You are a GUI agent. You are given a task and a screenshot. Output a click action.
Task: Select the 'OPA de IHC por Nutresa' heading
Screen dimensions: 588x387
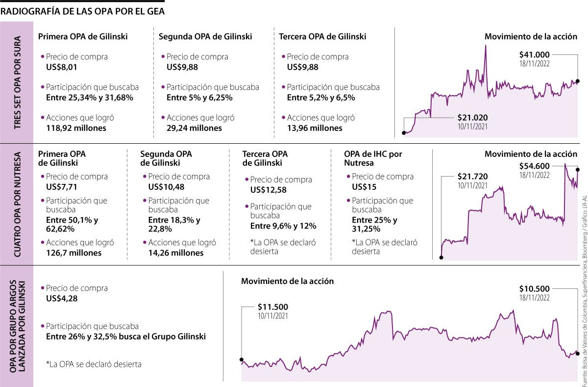[373, 158]
